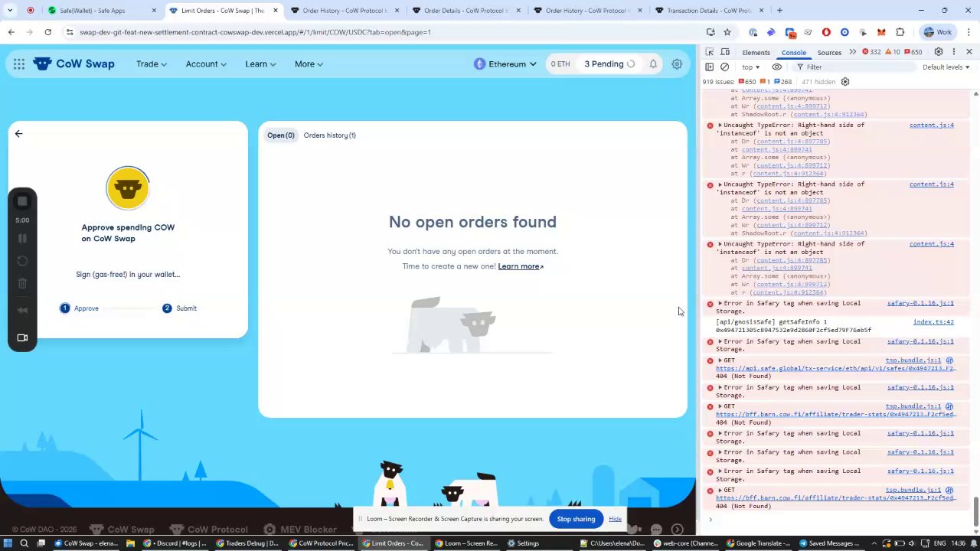This screenshot has height=551, width=980.
Task: Expand the first Uncaught TypeError entry
Action: click(x=720, y=125)
